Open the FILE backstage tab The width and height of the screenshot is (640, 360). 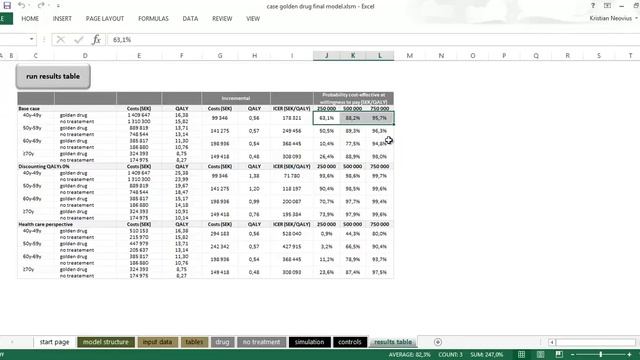[x=5, y=19]
